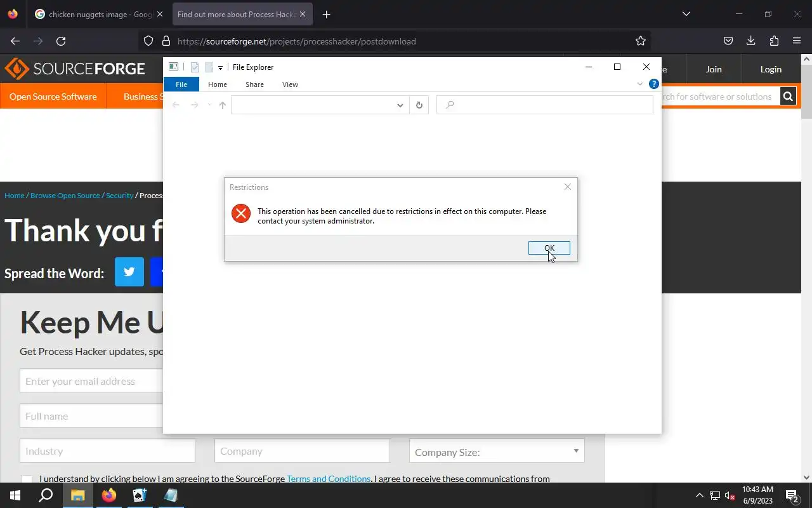The image size is (812, 508).
Task: Click the Login link
Action: click(x=771, y=69)
